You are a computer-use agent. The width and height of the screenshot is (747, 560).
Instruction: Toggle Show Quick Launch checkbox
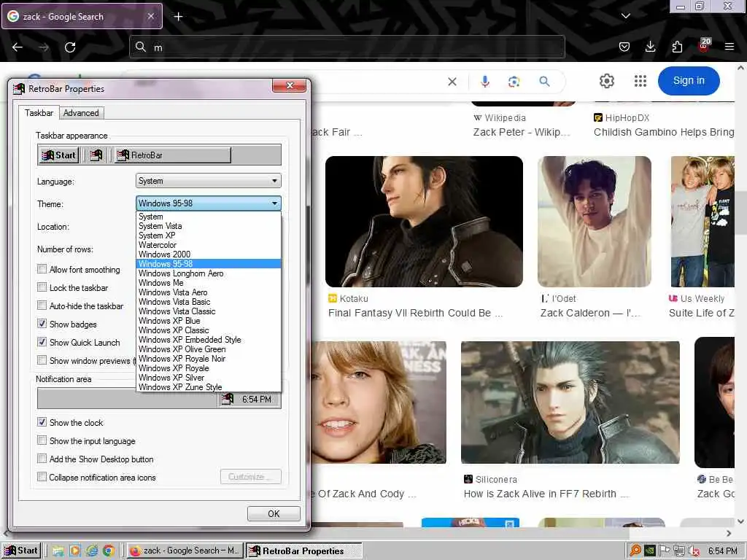[42, 343]
